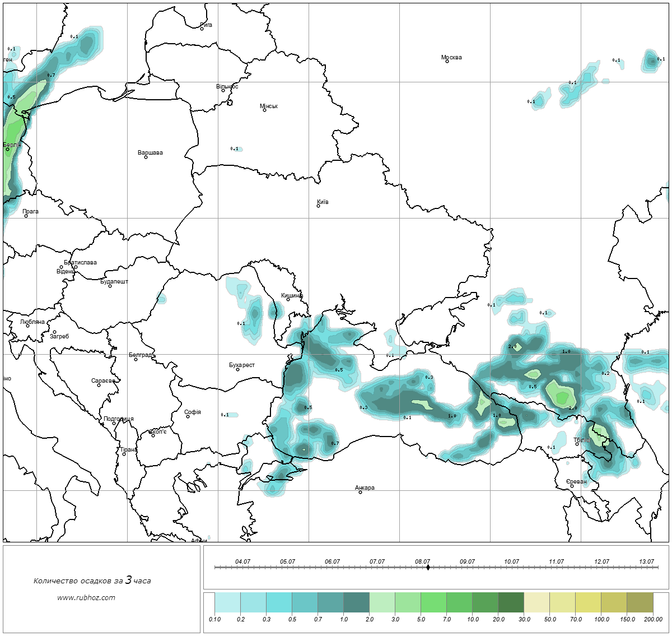Select the Бухарест city marker
The height and width of the screenshot is (636, 672).
[237, 369]
